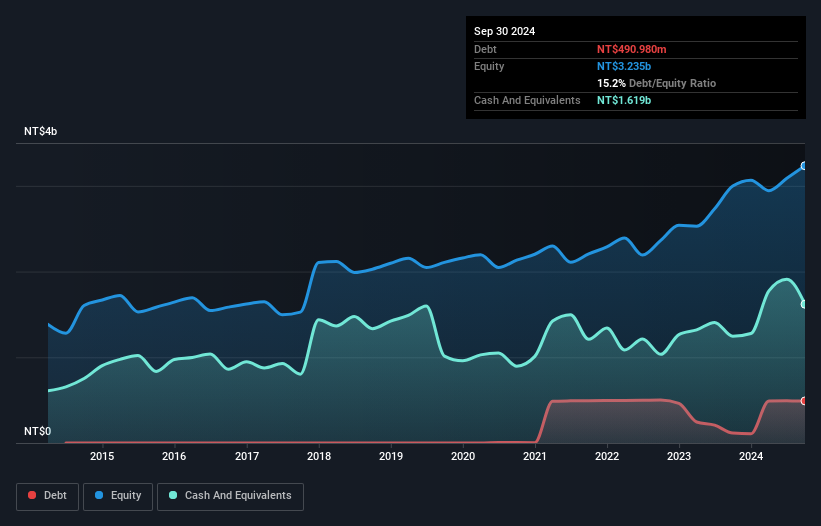The width and height of the screenshot is (821, 526).
Task: Click the Sep 30 2024 tooltip date
Action: click(504, 31)
